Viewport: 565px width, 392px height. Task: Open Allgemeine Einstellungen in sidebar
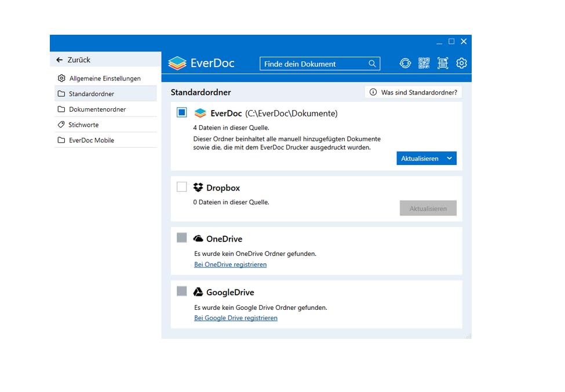105,78
